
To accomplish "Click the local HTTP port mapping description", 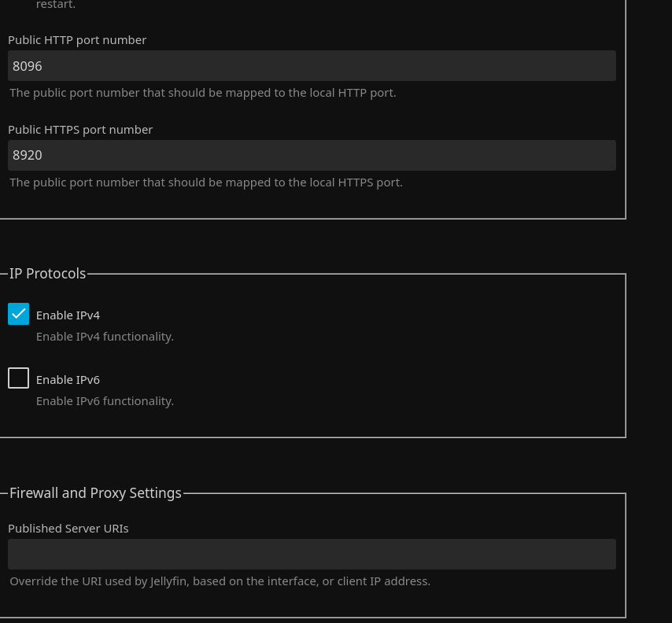I will click(202, 93).
